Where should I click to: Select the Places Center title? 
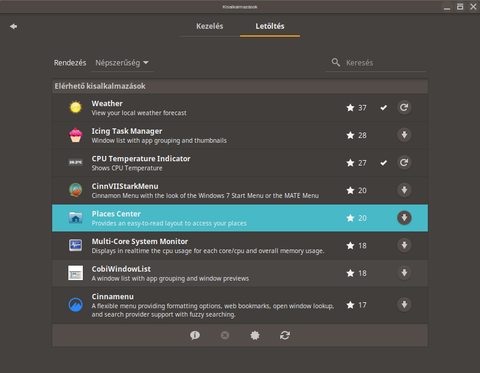[116, 214]
